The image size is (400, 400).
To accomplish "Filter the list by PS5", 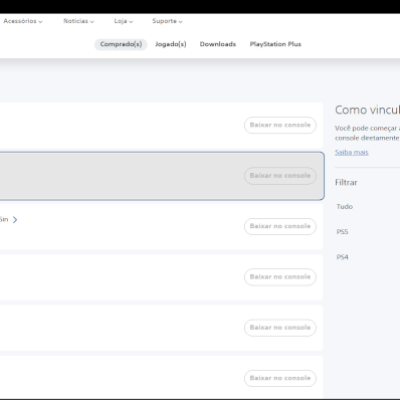I will click(x=342, y=232).
